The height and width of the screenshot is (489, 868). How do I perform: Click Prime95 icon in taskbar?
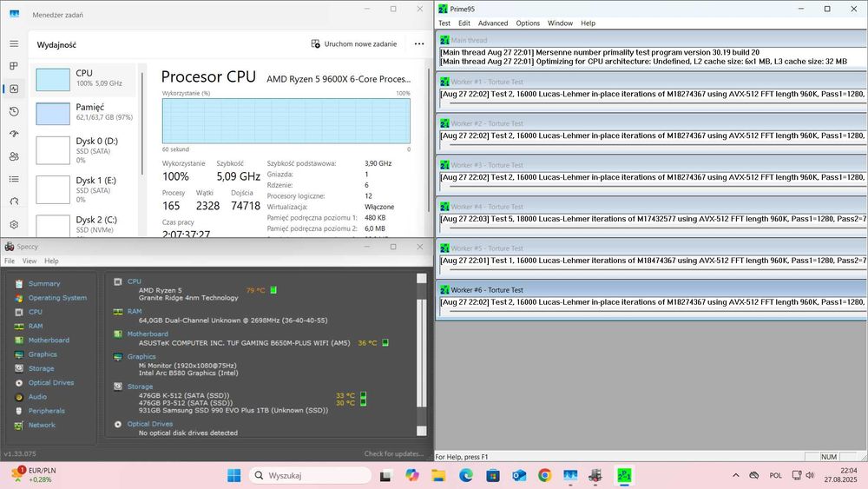pyautogui.click(x=624, y=475)
